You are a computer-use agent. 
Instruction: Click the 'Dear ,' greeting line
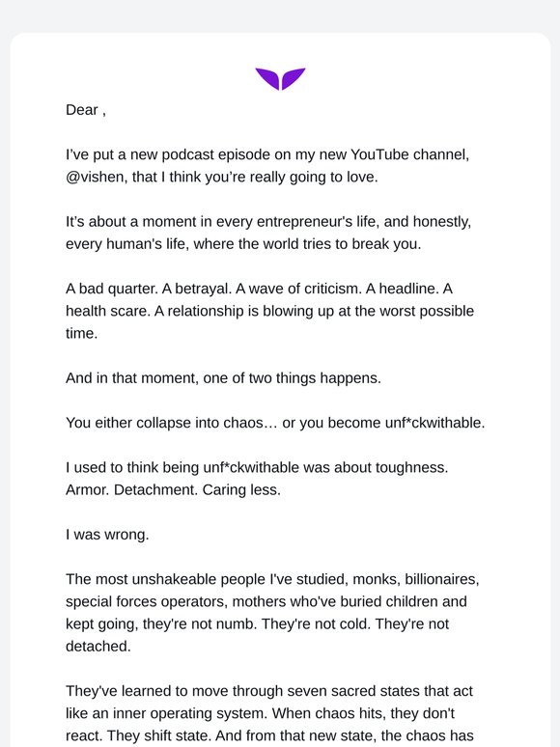click(86, 110)
